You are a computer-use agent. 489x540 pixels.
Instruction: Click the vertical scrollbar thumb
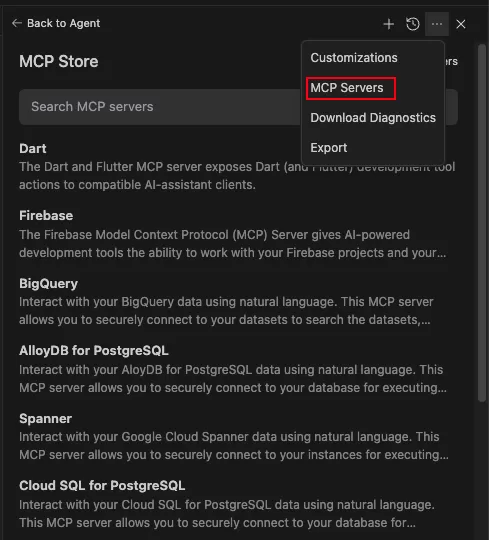click(482, 223)
